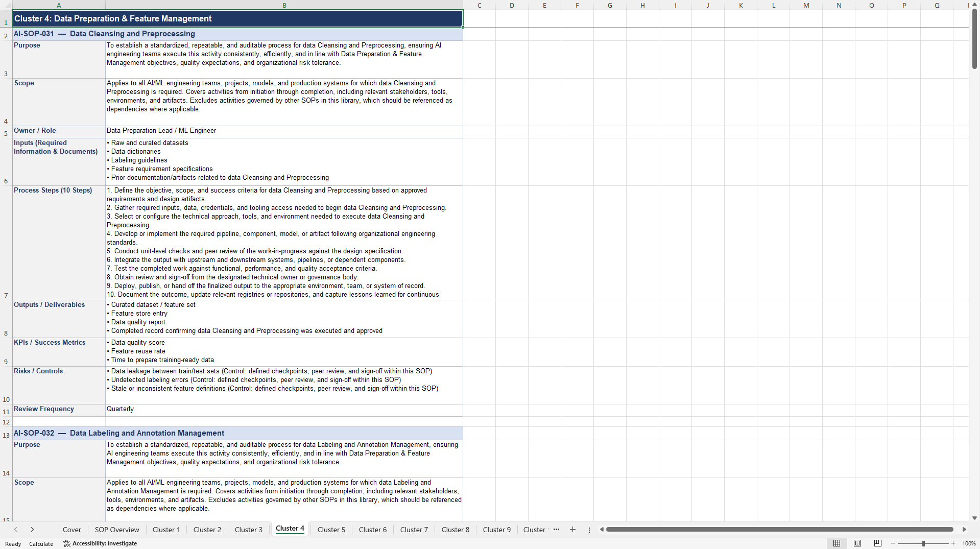The width and height of the screenshot is (980, 549).
Task: Select the 'Owner / Role' label cell
Action: pos(59,132)
